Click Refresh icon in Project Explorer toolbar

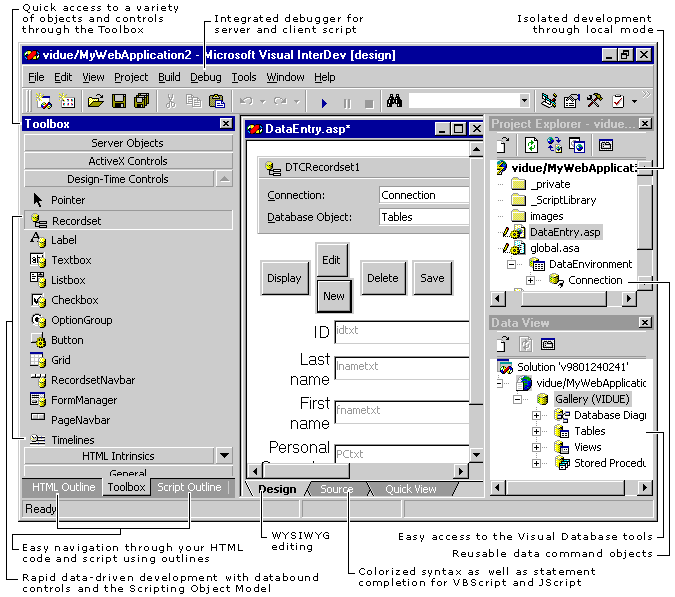point(531,145)
